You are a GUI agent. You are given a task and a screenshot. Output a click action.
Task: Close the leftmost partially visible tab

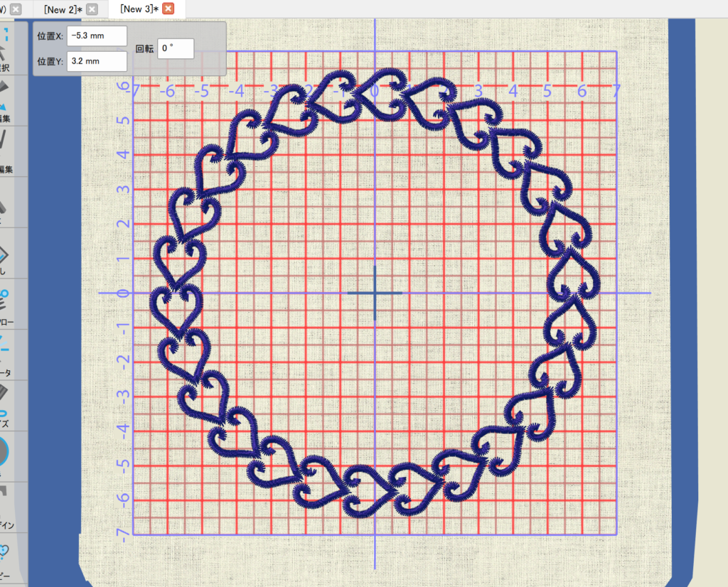coord(16,9)
